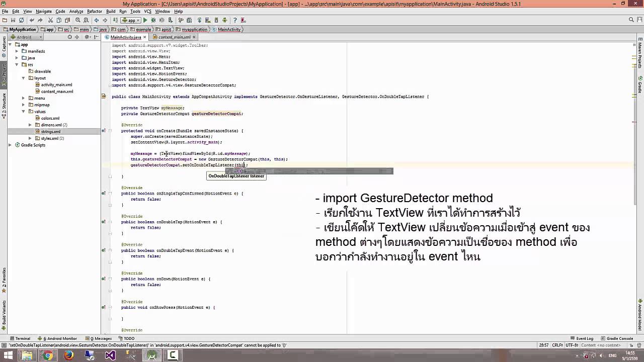Open the Gradle Console panel
This screenshot has width=644, height=362.
click(617, 338)
